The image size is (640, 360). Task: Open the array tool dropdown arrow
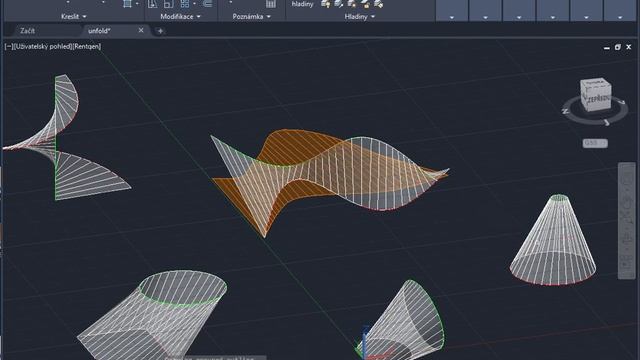195,4
